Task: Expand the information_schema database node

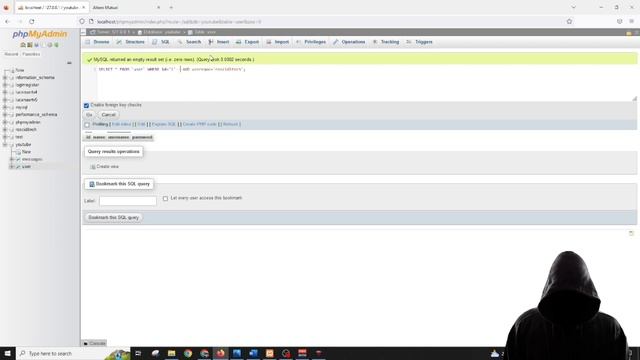Action: [x=5, y=78]
